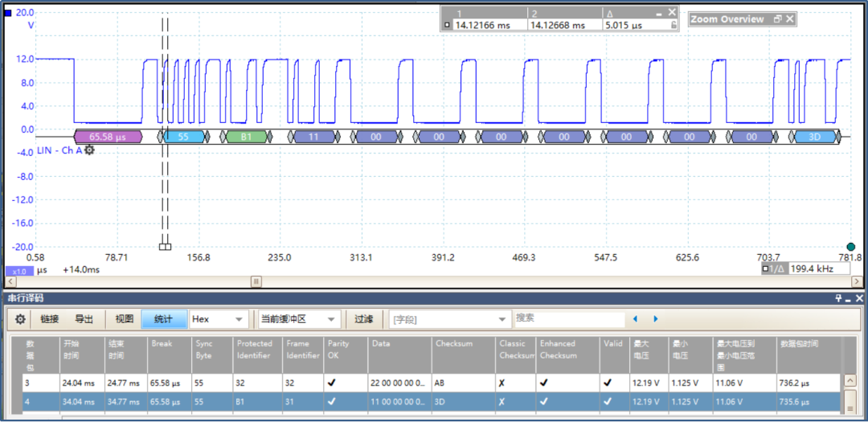Click the blue Channel A axis marker

point(8,12)
